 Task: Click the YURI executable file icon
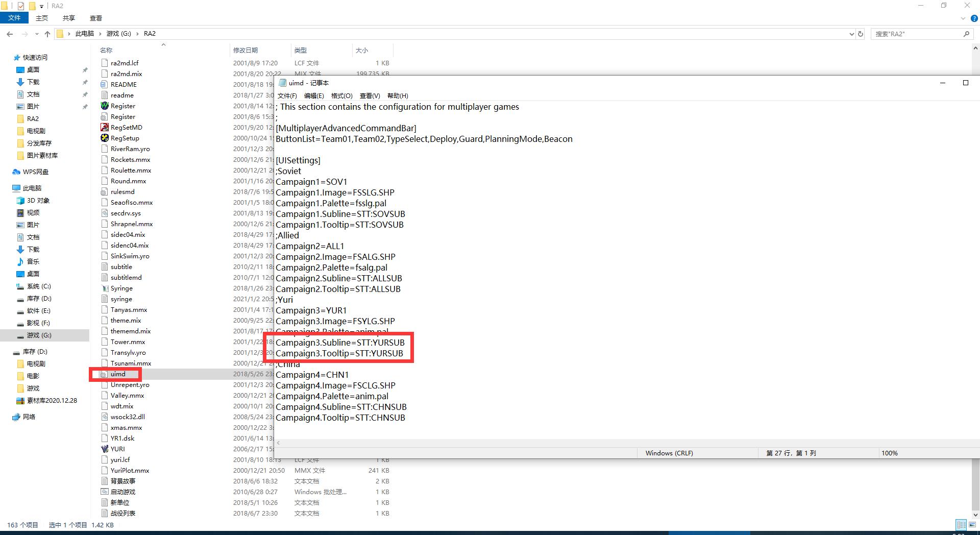(x=105, y=449)
